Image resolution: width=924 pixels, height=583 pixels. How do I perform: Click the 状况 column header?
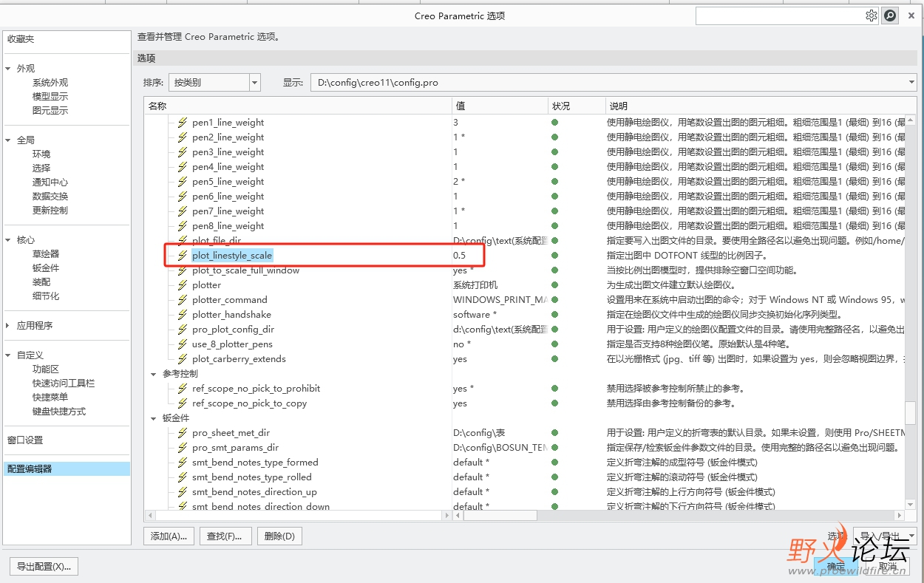575,106
